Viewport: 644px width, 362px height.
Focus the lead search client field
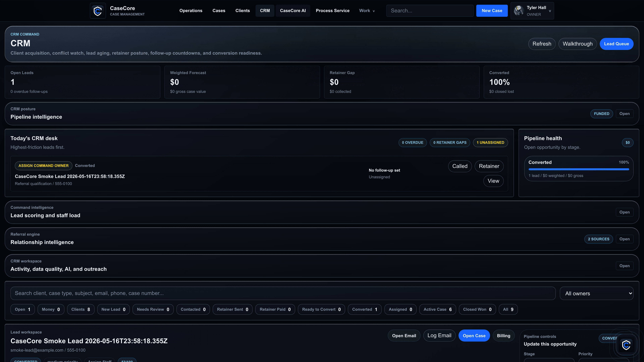(x=283, y=293)
